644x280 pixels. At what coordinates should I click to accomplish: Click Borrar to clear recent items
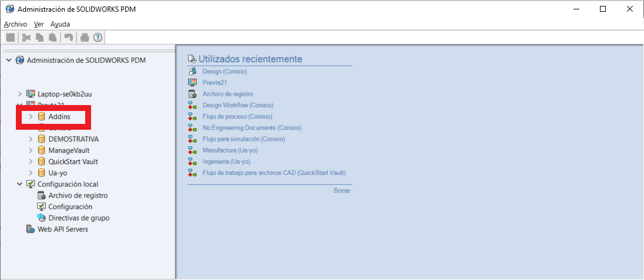tap(342, 191)
